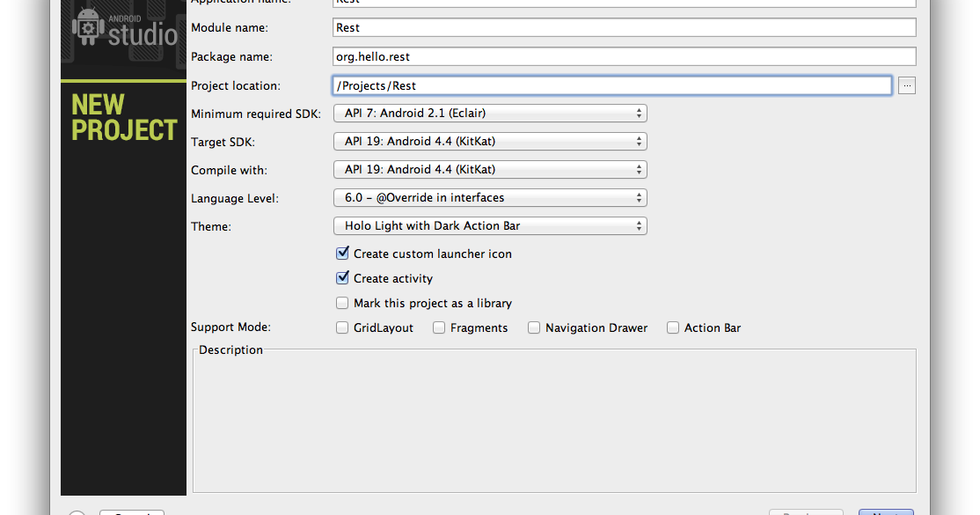Viewport: 980px width, 515px height.
Task: Enable the Navigation Drawer support mode
Action: [x=534, y=327]
